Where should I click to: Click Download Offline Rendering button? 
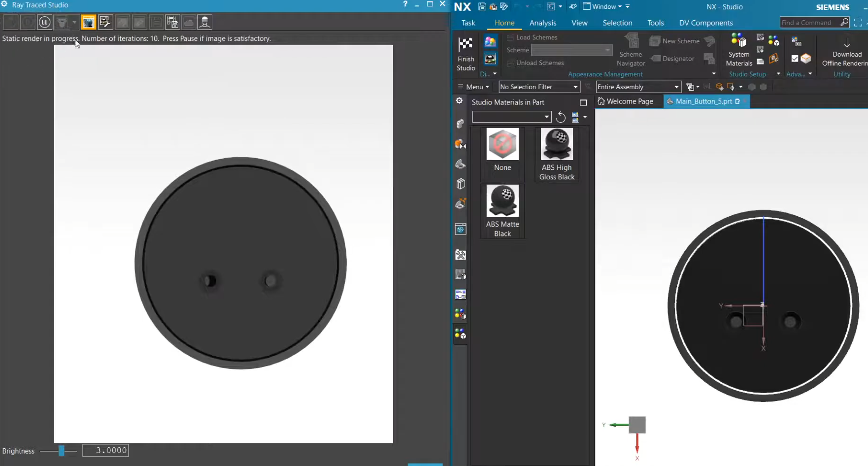[x=847, y=52]
